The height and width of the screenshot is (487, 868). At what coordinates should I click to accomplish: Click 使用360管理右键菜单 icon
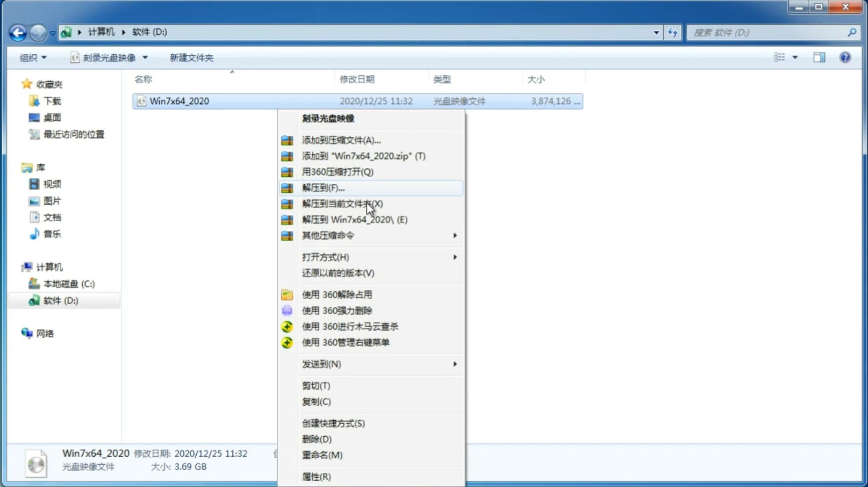coord(287,342)
